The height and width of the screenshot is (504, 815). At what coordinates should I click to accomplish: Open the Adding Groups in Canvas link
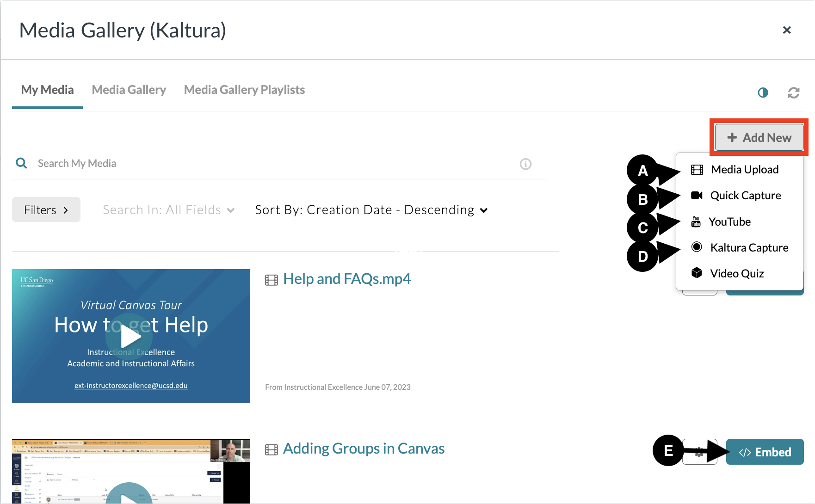(x=364, y=449)
